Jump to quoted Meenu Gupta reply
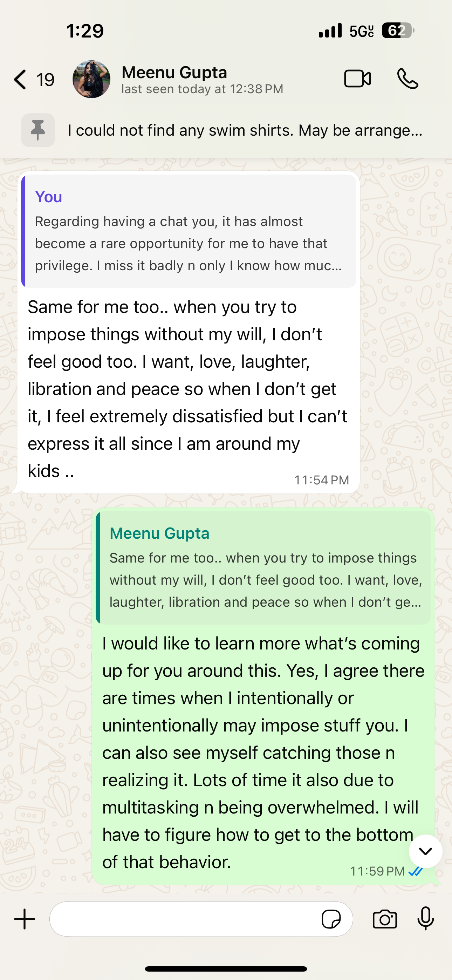 tap(263, 567)
